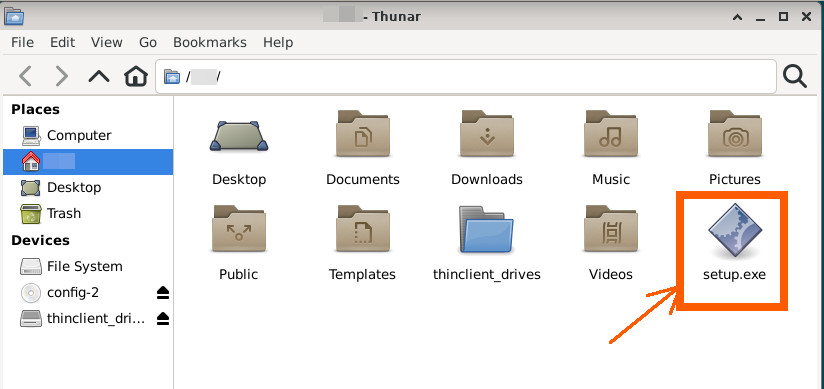
Task: Open Computer in Places sidebar
Action: tap(88, 136)
